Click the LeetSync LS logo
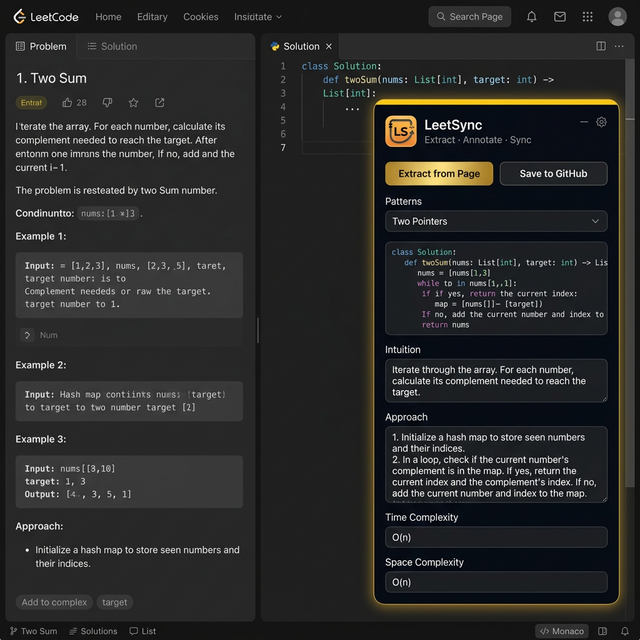 (401, 131)
